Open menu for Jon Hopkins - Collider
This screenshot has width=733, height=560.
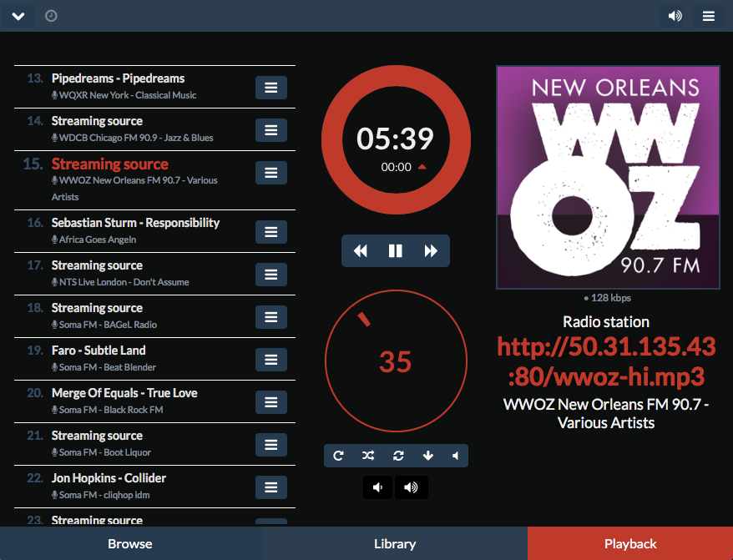(271, 487)
